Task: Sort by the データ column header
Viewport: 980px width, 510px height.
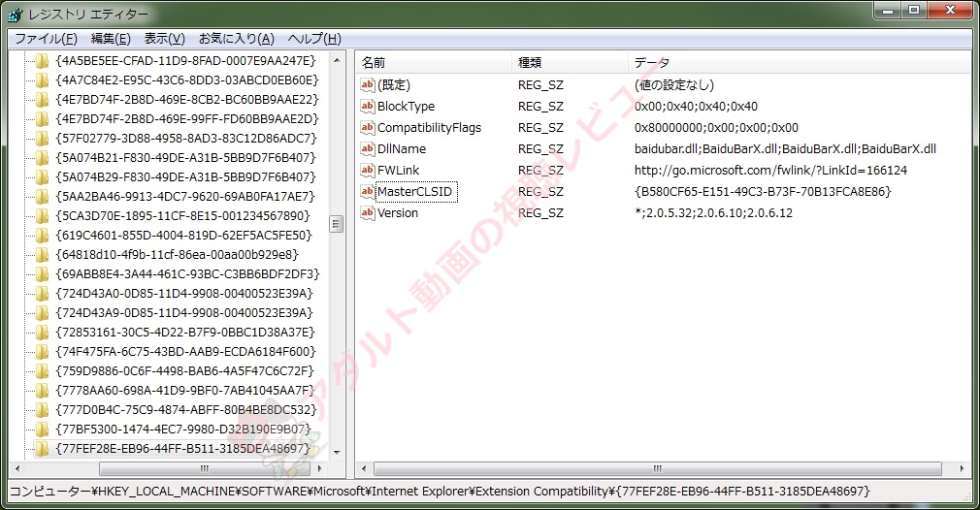Action: pos(799,62)
